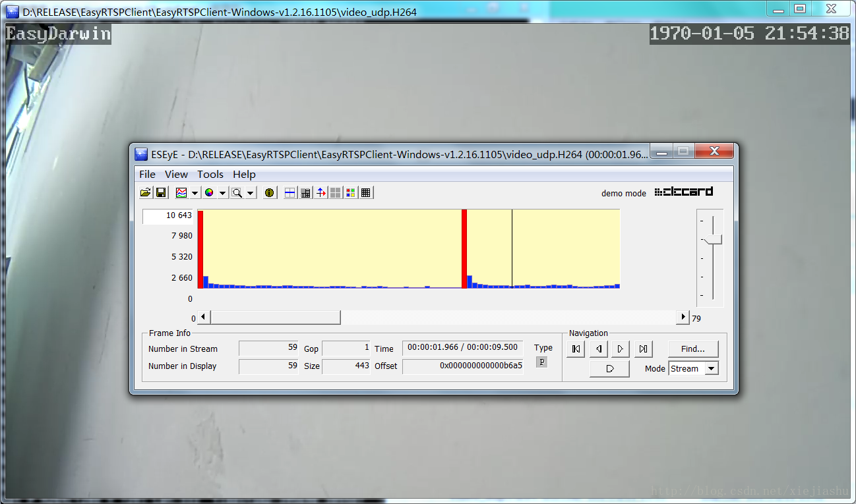Screen dimensions: 856x504
Task: Click the wide play button
Action: (609, 369)
